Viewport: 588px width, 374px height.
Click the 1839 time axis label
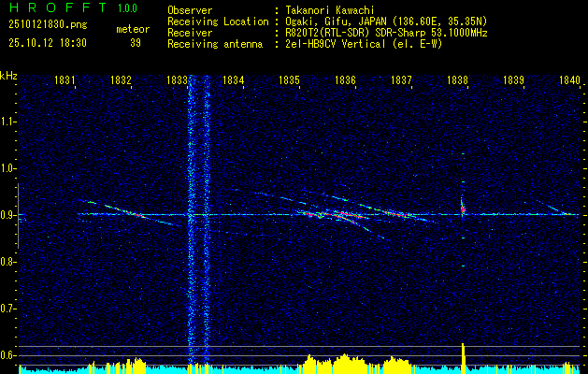pyautogui.click(x=513, y=79)
